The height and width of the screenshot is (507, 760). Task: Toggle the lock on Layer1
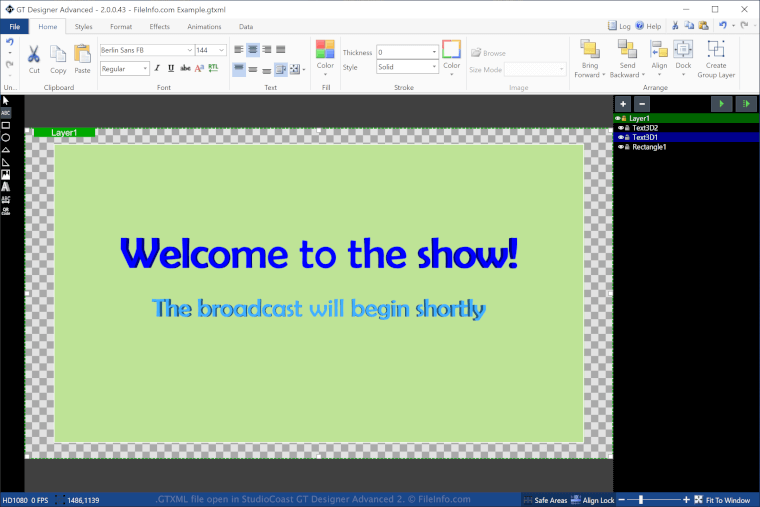(624, 118)
